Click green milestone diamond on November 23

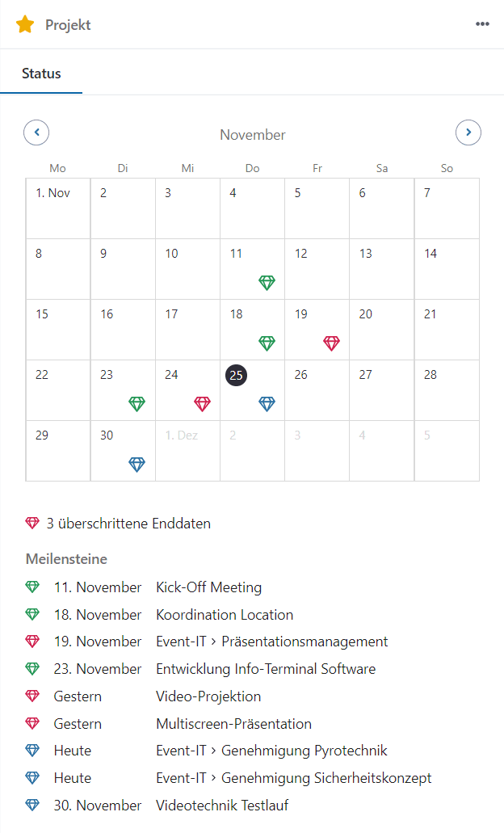(x=137, y=404)
